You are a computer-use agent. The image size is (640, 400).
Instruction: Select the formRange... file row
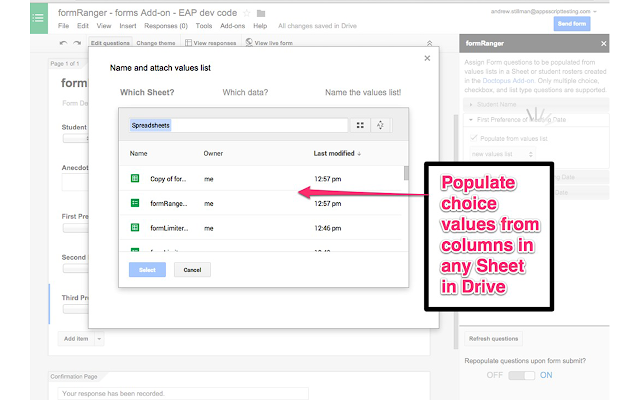tap(261, 203)
